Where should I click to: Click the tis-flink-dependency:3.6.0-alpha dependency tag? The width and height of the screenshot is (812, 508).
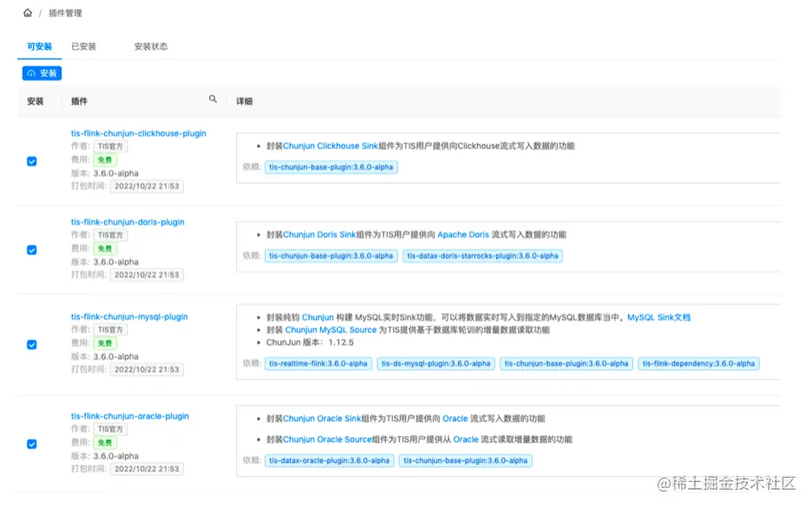[x=698, y=364]
